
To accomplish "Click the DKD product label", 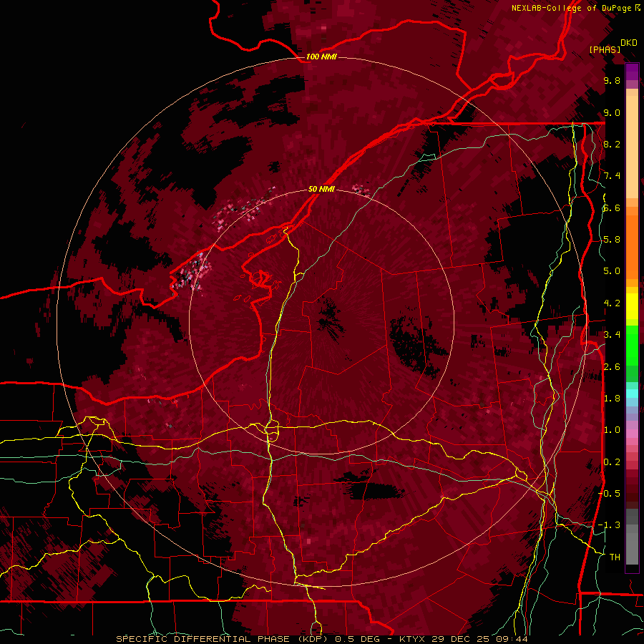I will pos(629,43).
